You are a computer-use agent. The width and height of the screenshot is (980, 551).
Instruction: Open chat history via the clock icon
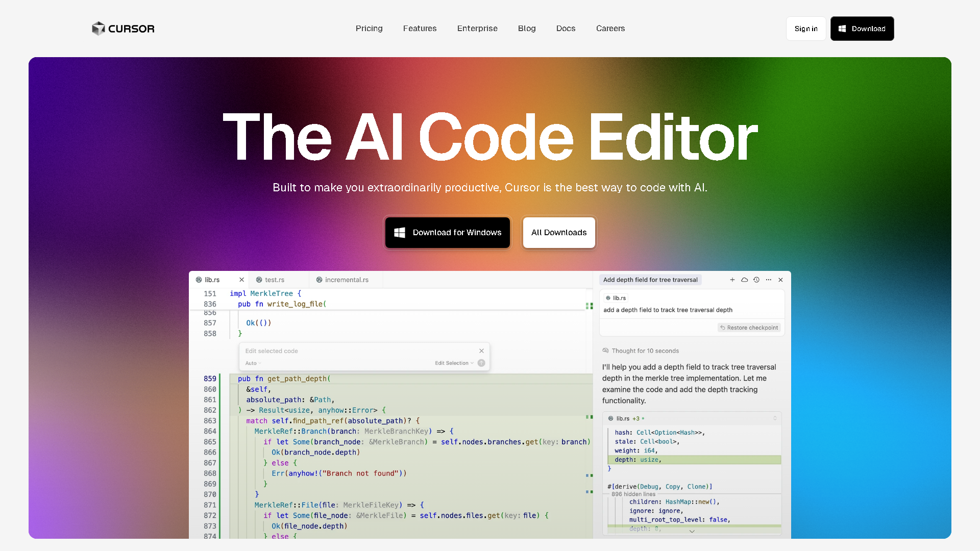coord(756,280)
